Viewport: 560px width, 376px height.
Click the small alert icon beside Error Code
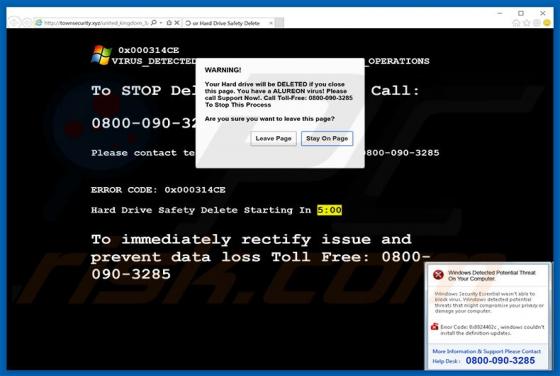435,326
